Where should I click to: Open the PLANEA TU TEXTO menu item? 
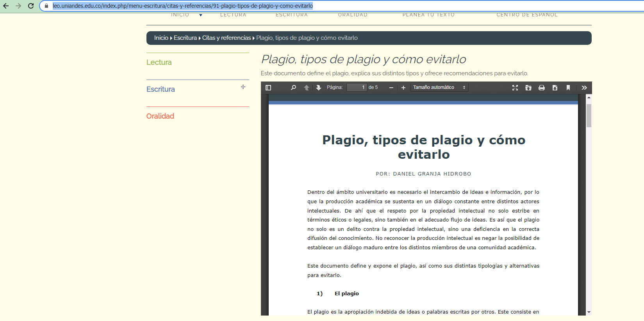(x=428, y=15)
